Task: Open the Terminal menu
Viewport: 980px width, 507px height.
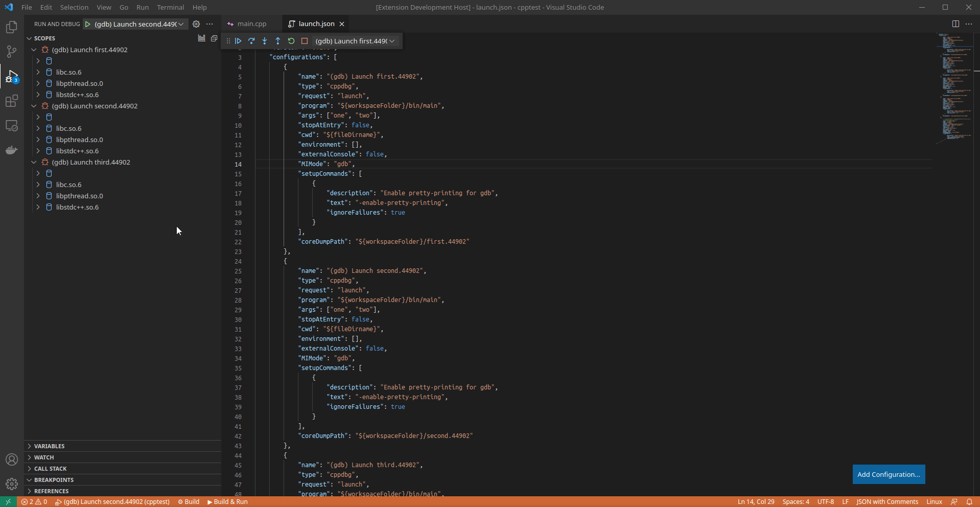Action: click(x=170, y=7)
